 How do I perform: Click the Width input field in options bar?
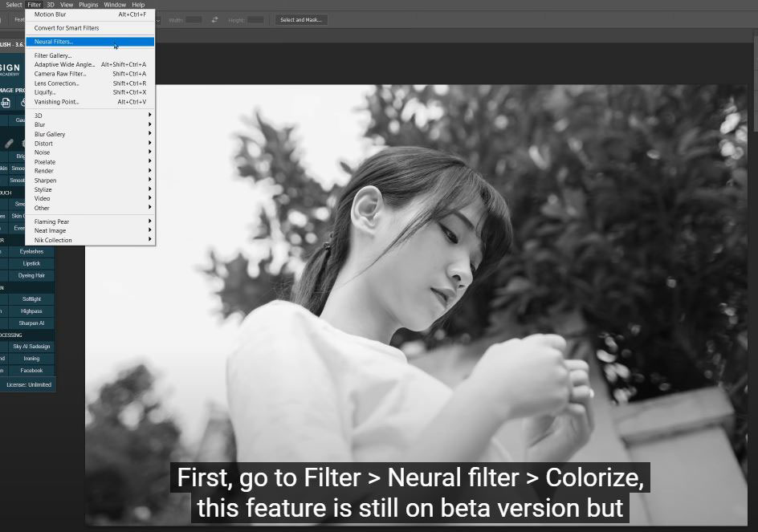pyautogui.click(x=194, y=19)
